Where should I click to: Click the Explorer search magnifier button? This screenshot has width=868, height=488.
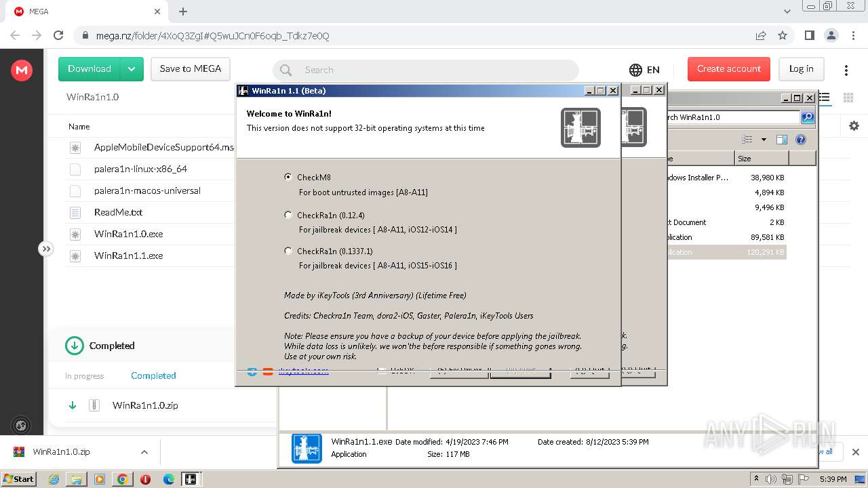[808, 117]
